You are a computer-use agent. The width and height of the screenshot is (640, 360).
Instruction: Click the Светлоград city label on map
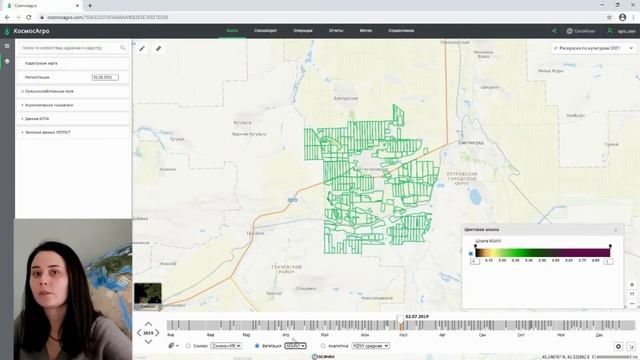coord(471,143)
